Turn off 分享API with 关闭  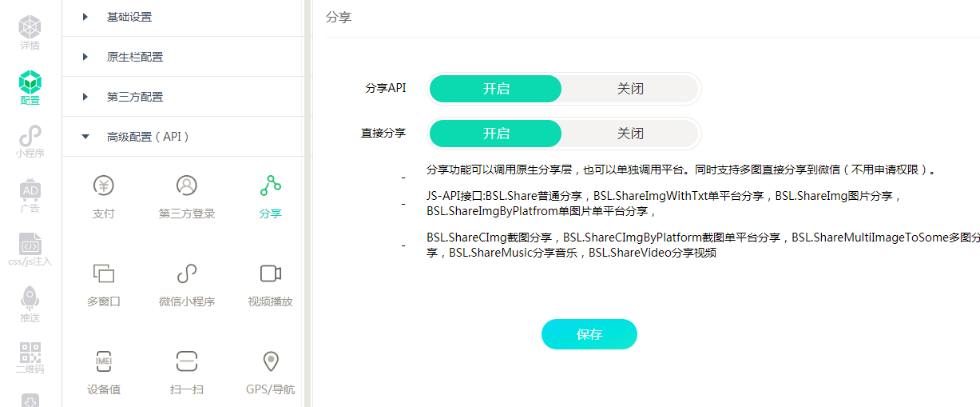630,89
